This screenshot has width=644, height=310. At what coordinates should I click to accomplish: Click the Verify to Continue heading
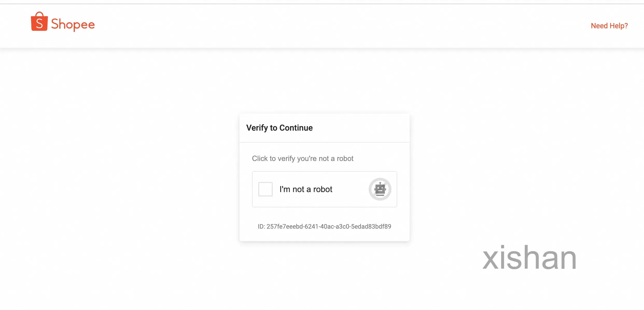coord(279,128)
